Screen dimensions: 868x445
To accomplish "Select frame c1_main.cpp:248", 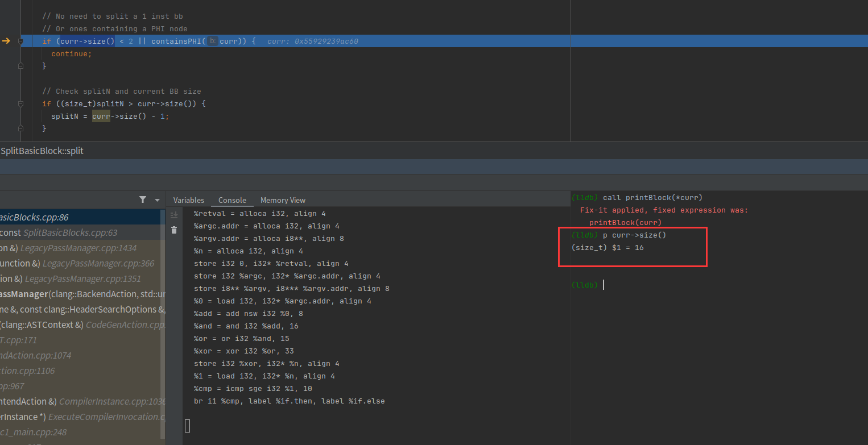I will pos(81,432).
